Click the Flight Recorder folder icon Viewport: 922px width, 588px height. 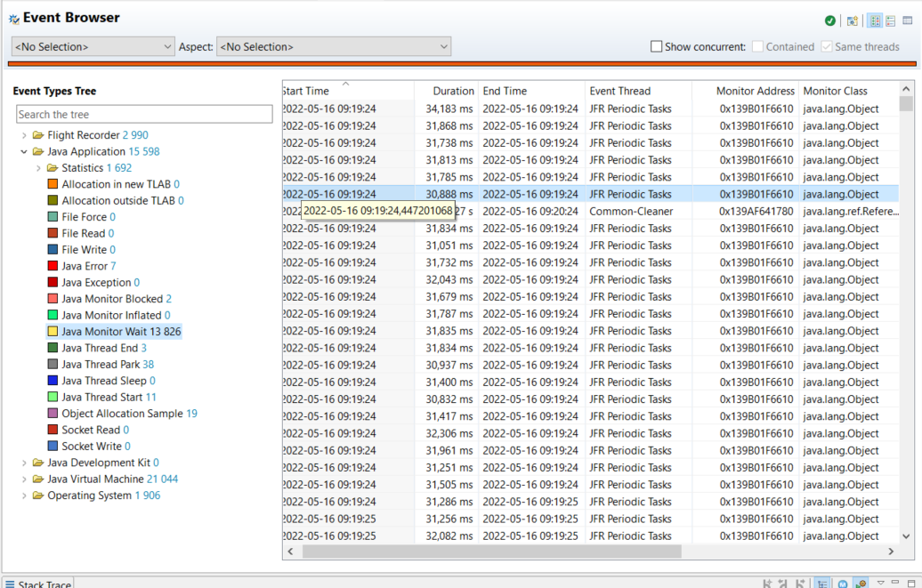coord(38,135)
